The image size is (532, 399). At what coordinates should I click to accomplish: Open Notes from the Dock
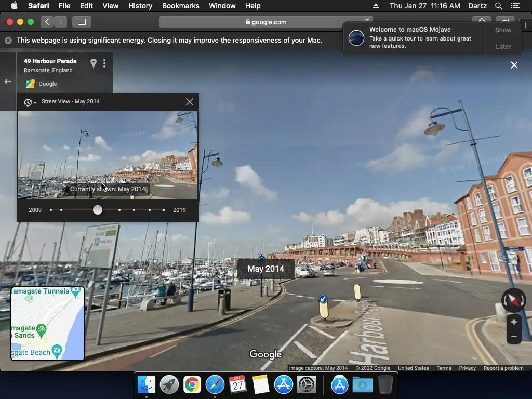261,385
